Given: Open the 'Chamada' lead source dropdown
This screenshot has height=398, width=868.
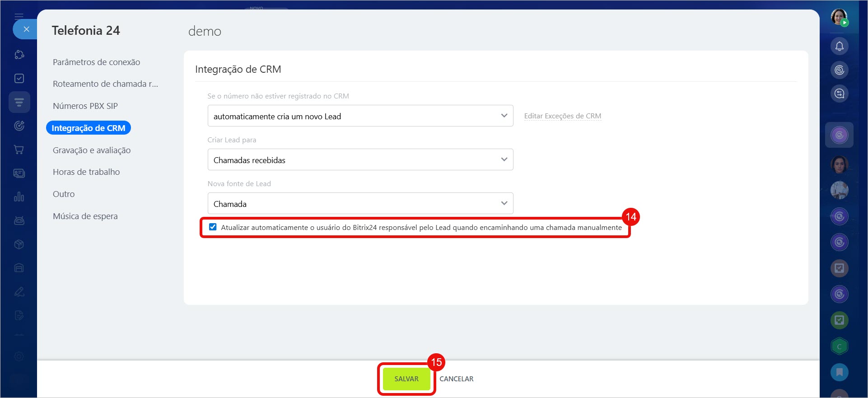Looking at the screenshot, I should click(360, 204).
